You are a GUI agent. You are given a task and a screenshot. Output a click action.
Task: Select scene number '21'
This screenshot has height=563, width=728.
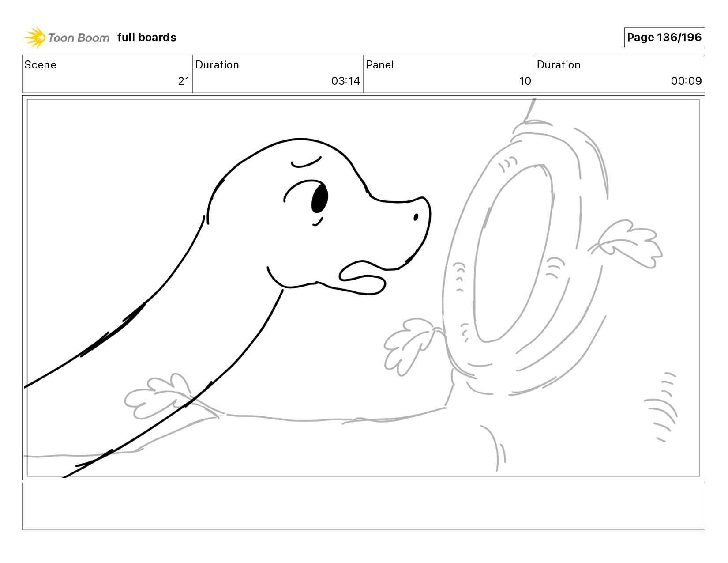coord(184,81)
